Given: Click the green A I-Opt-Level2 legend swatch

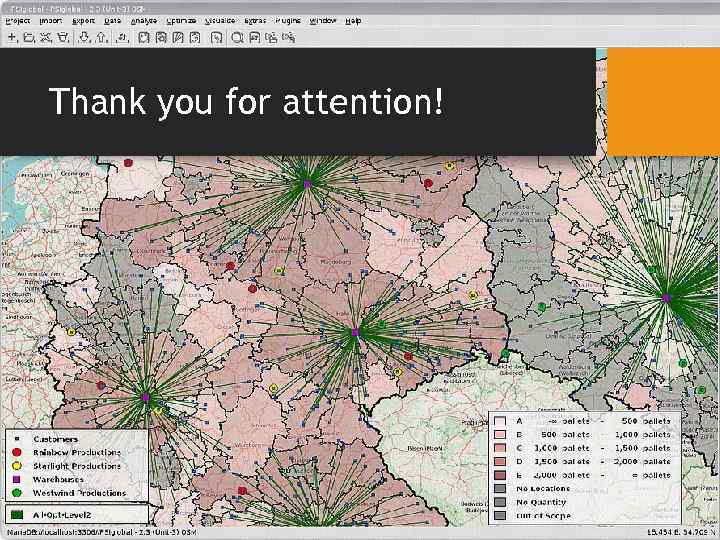Looking at the screenshot, I should tap(17, 515).
